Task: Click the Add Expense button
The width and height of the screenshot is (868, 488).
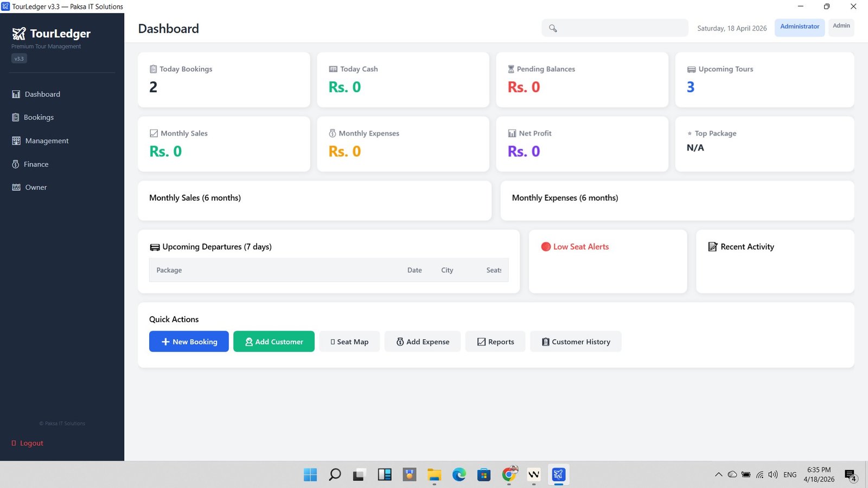Action: tap(422, 342)
